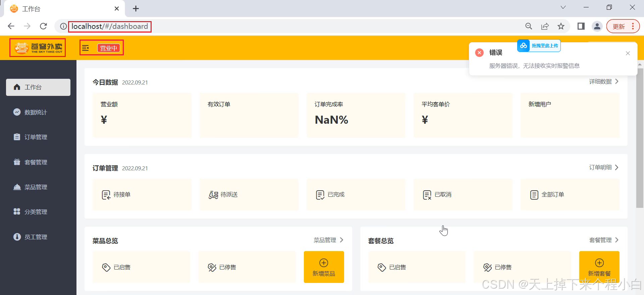
Task: Select the 全部订单 card
Action: [x=570, y=194]
